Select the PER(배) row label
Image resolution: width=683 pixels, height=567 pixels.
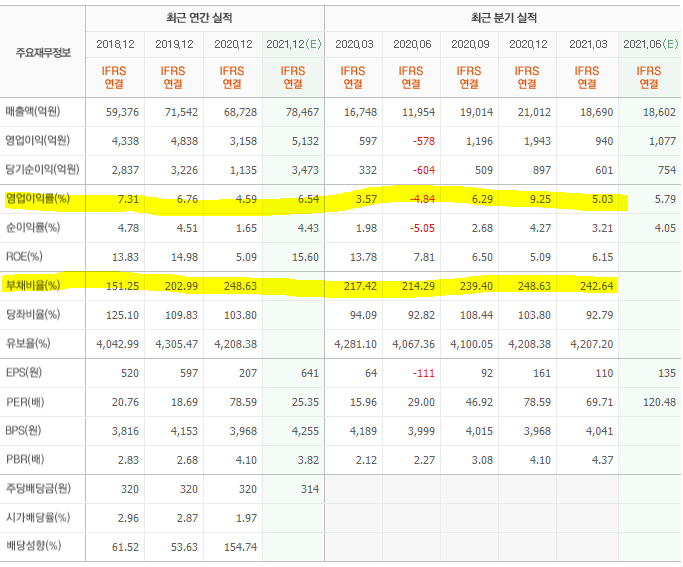[x=25, y=402]
